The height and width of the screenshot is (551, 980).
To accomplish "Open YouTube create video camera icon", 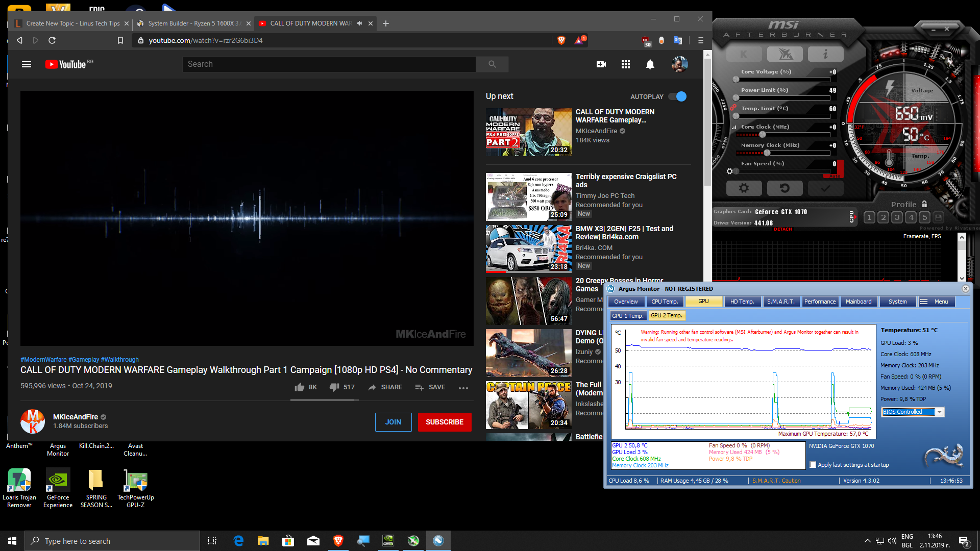I will (x=601, y=64).
